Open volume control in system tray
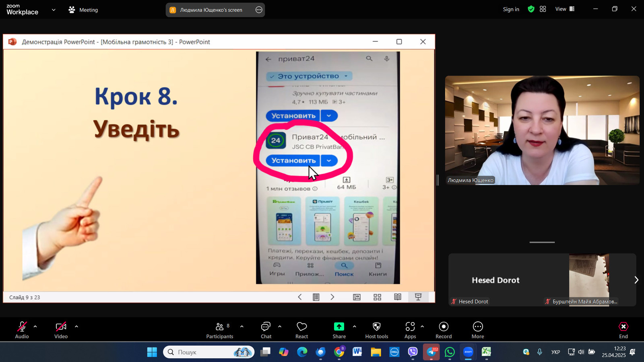The image size is (644, 362). [581, 352]
